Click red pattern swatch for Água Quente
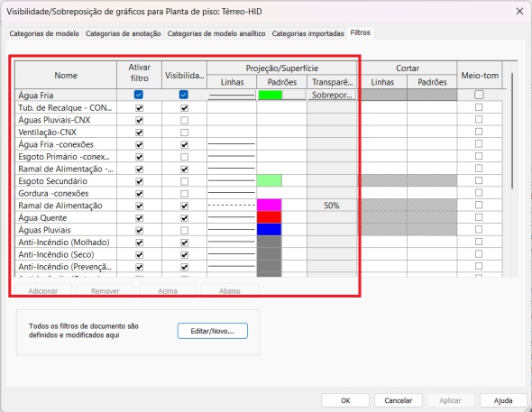The height and width of the screenshot is (412, 532). (269, 217)
